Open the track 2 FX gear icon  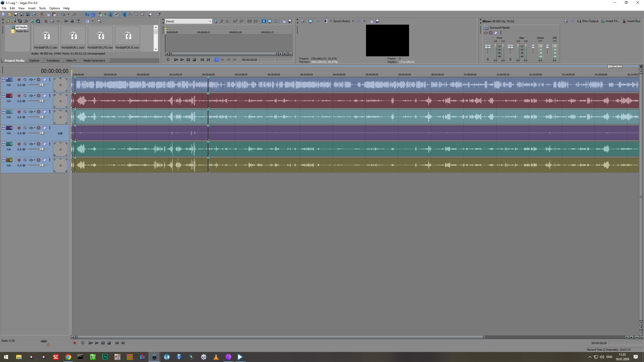[x=38, y=96]
